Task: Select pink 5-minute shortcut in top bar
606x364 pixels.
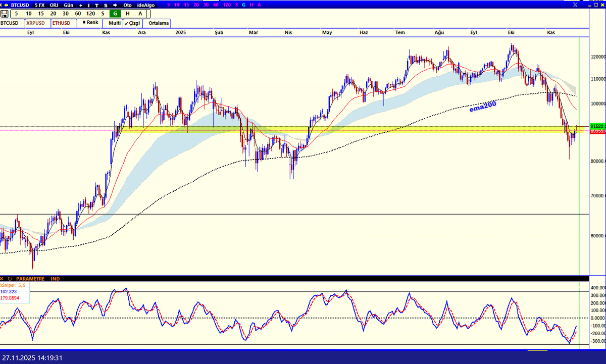Action: tap(169, 5)
